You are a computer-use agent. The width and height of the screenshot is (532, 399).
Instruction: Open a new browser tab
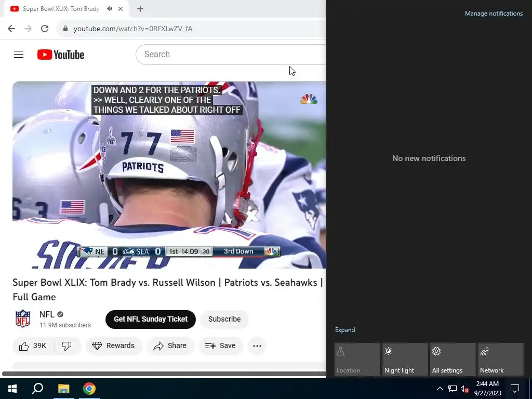pos(140,9)
